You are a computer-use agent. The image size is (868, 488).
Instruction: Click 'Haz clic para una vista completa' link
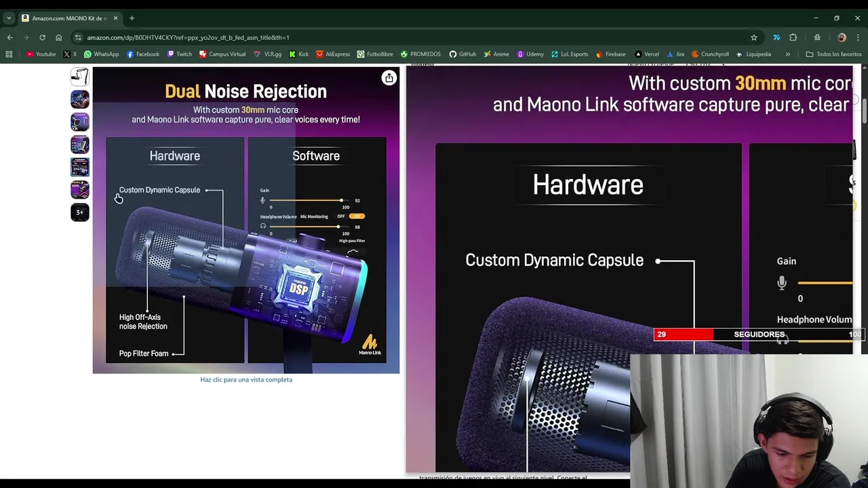[x=246, y=380]
